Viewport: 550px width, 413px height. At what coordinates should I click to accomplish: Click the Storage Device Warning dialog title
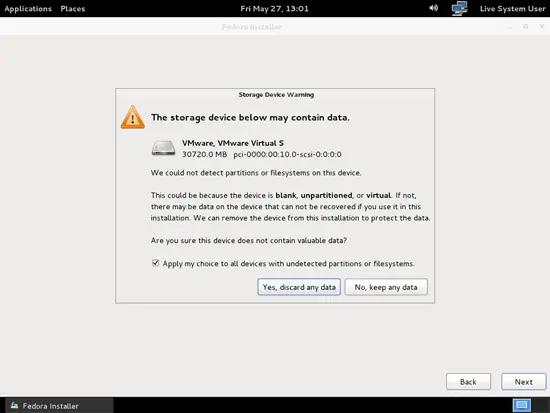pyautogui.click(x=276, y=95)
